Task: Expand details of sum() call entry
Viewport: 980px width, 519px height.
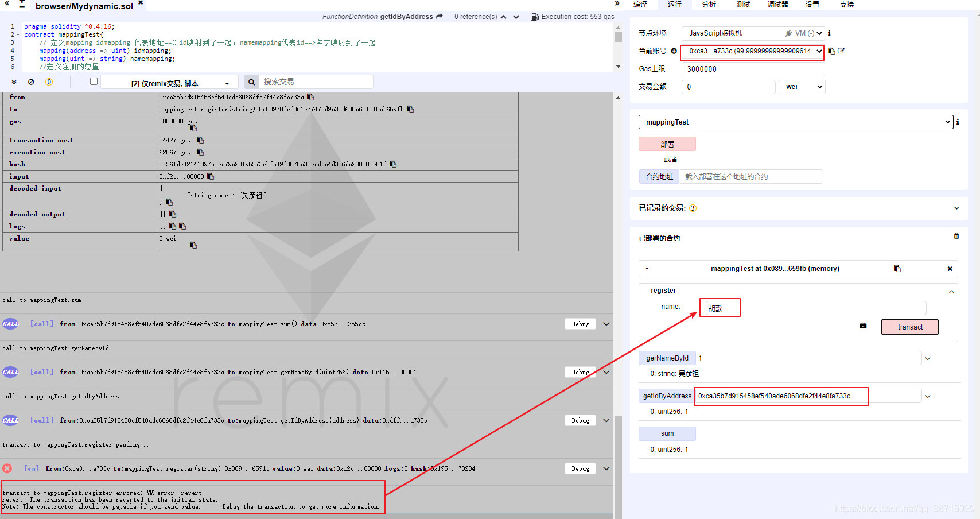Action: pos(606,324)
